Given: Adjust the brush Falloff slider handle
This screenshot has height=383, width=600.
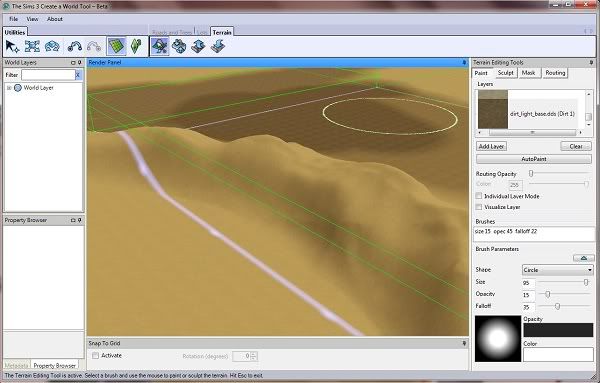Looking at the screenshot, I should (558, 306).
